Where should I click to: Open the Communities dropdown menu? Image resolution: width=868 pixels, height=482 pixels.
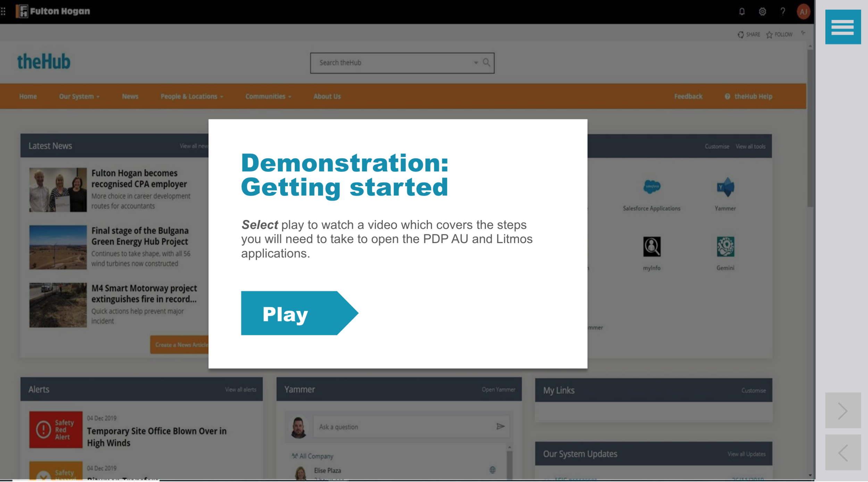pyautogui.click(x=268, y=97)
